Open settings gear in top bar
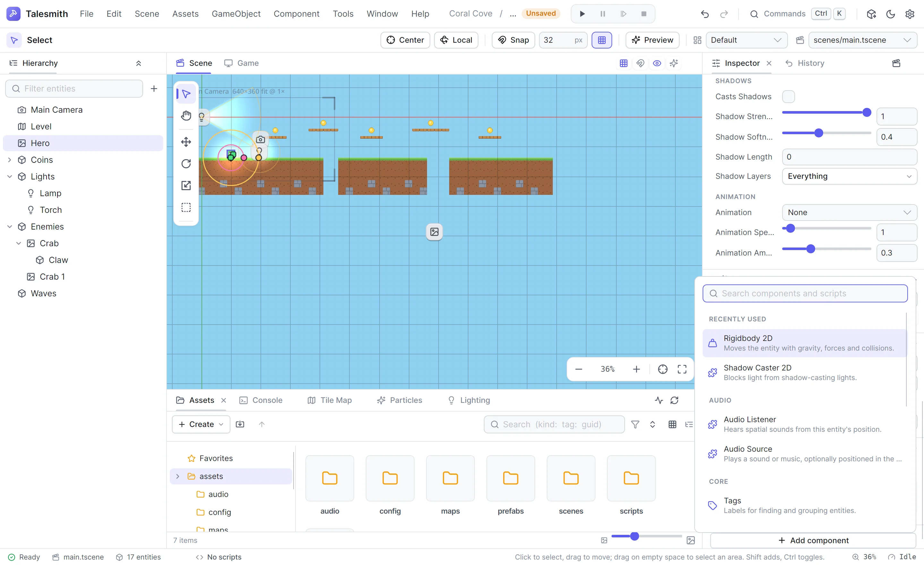The image size is (924, 565). [x=910, y=14]
